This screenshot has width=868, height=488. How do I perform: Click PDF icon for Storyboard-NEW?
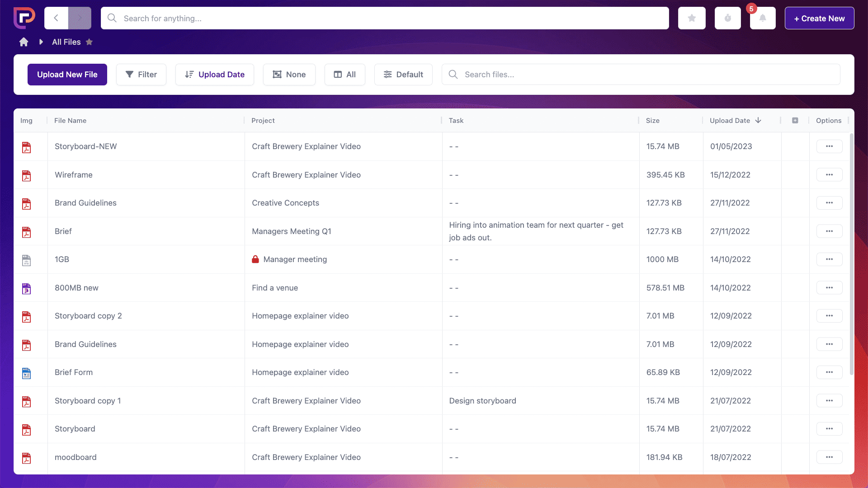(x=27, y=147)
